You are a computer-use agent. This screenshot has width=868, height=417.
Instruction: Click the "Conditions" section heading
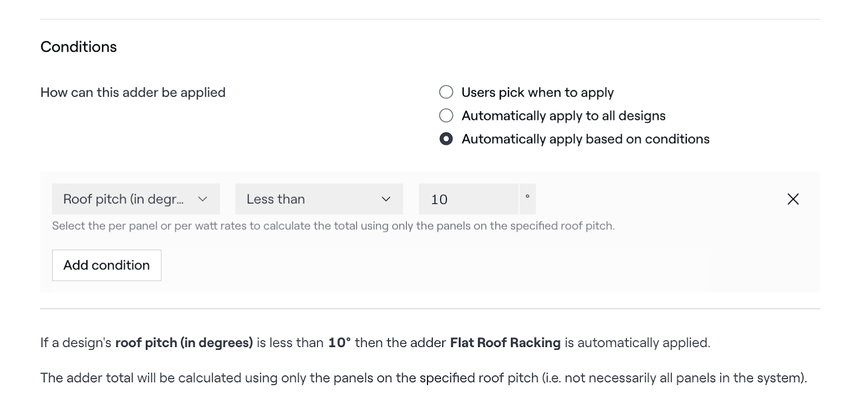point(79,47)
